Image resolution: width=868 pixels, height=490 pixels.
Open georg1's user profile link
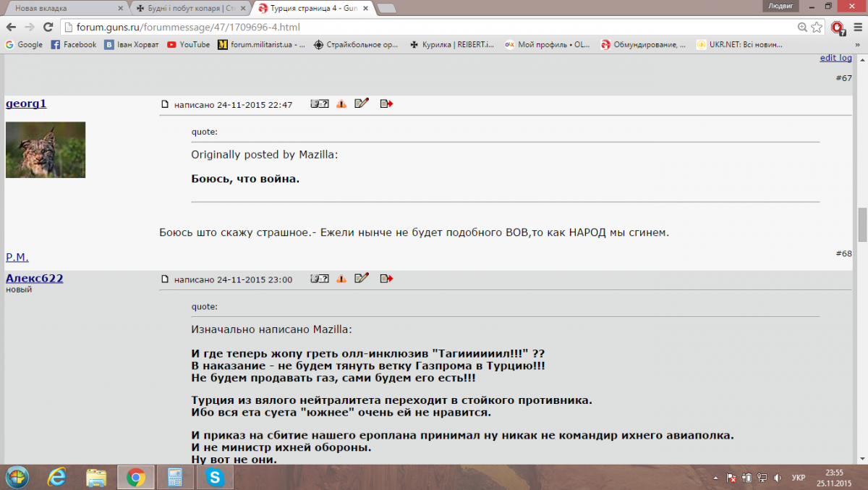[26, 104]
